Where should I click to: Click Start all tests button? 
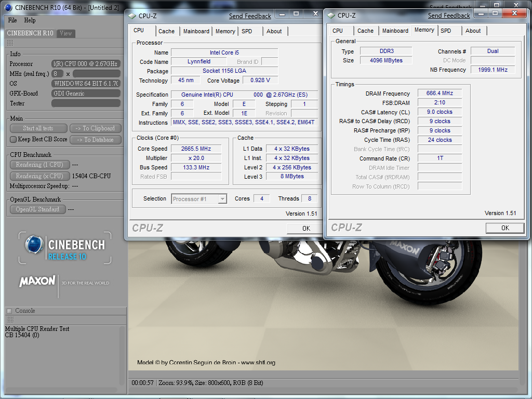pyautogui.click(x=38, y=128)
